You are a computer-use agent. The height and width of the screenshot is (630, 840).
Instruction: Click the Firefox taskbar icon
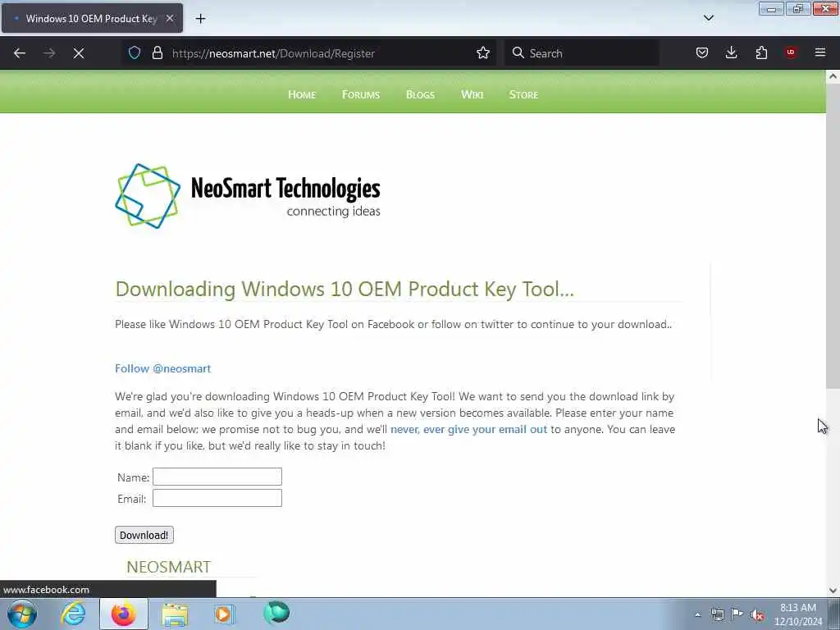coord(124,614)
